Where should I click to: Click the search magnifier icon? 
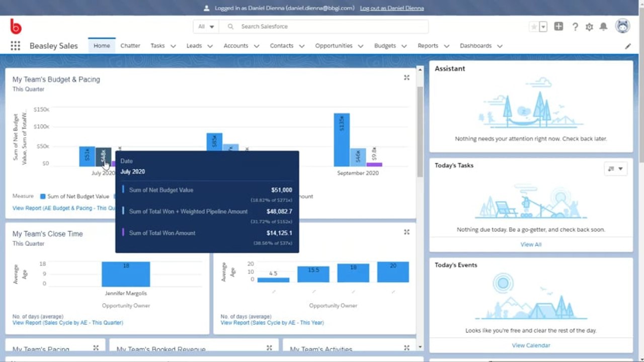[x=230, y=27]
